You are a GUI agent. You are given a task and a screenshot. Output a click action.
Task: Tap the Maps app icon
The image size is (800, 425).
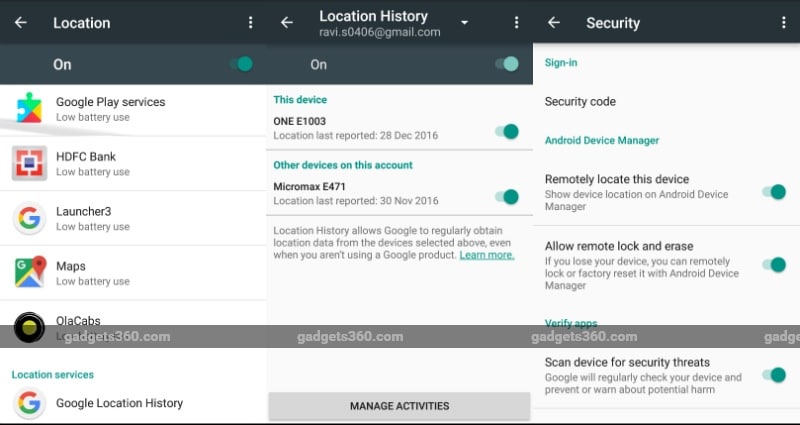pos(29,272)
